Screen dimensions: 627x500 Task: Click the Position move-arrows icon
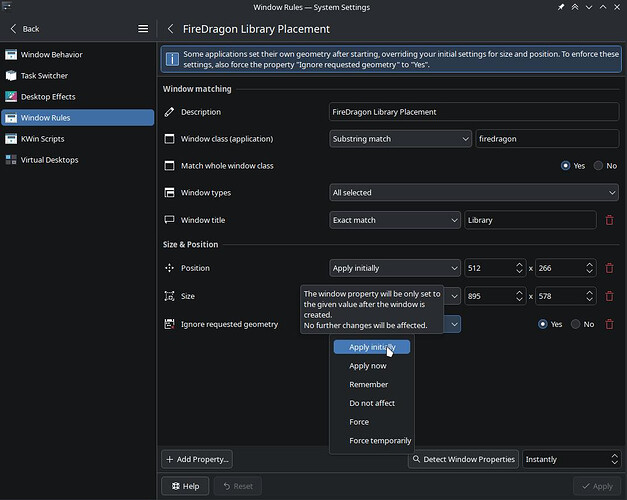[170, 268]
